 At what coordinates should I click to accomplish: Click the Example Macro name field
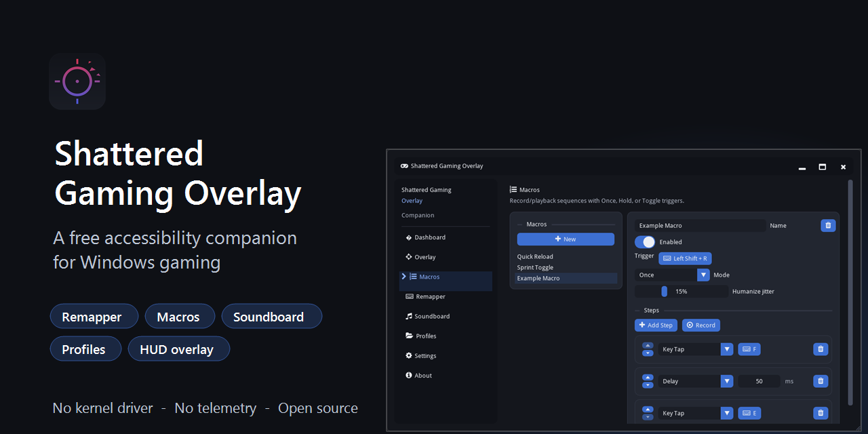pos(701,225)
